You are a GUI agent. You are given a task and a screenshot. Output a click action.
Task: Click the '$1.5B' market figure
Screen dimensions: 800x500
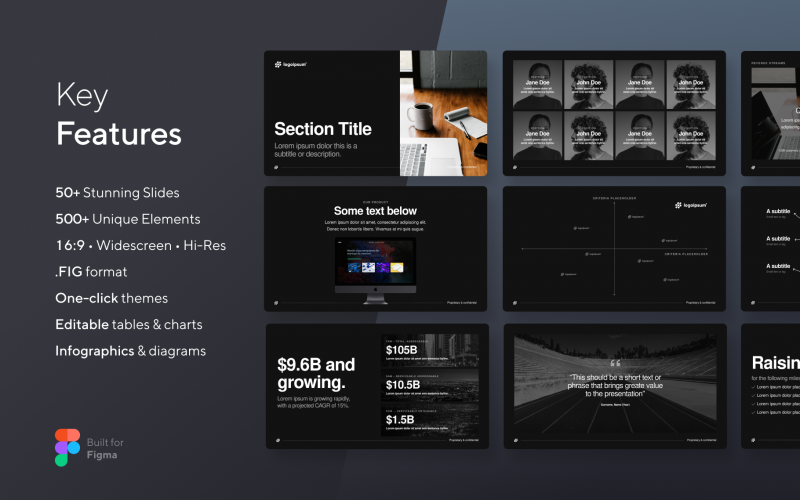tap(399, 419)
